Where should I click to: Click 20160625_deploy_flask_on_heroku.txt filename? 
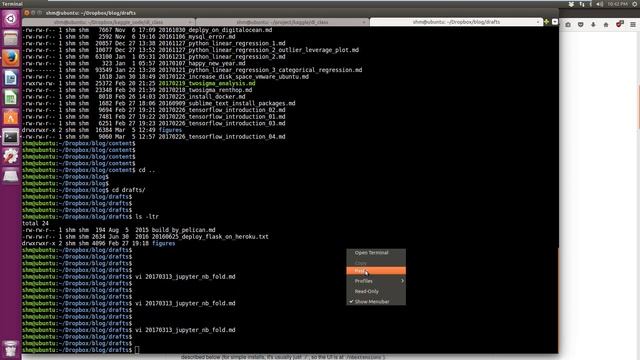[210, 237]
